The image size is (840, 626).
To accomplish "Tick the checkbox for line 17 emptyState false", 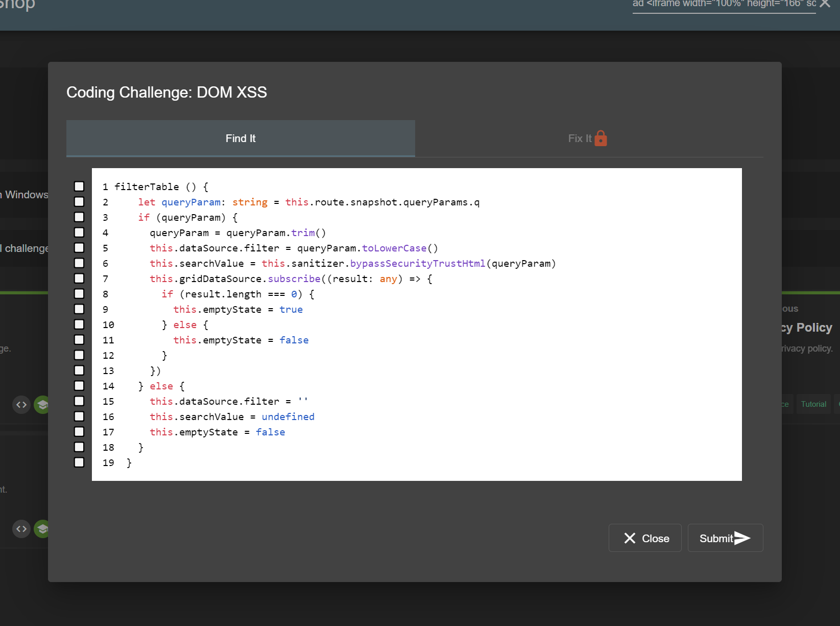I will (79, 432).
